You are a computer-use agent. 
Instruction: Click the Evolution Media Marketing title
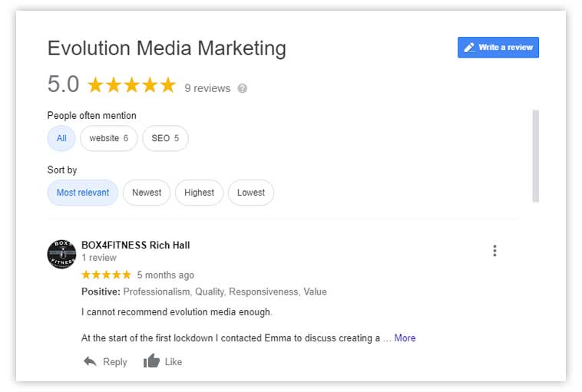pyautogui.click(x=167, y=48)
